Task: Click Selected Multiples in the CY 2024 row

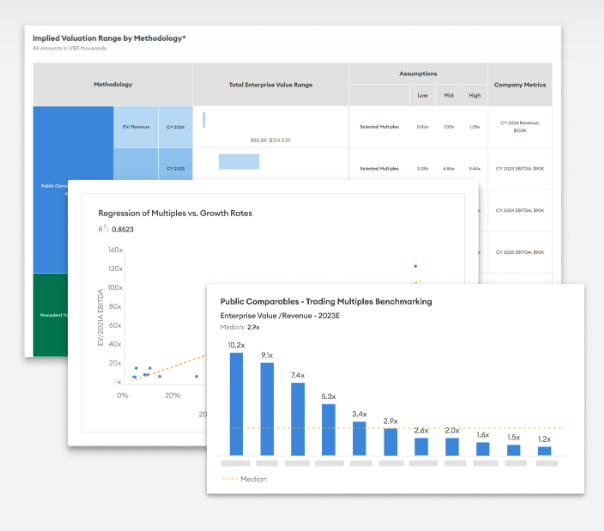Action: (x=379, y=127)
